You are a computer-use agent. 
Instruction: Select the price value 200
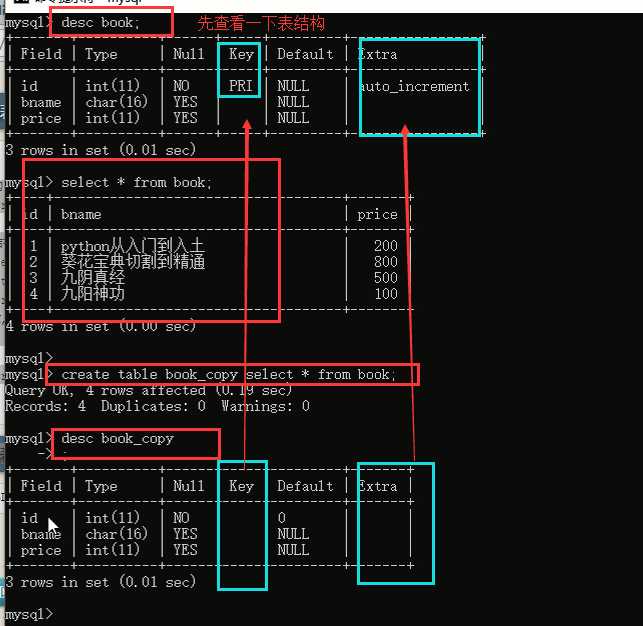click(385, 246)
